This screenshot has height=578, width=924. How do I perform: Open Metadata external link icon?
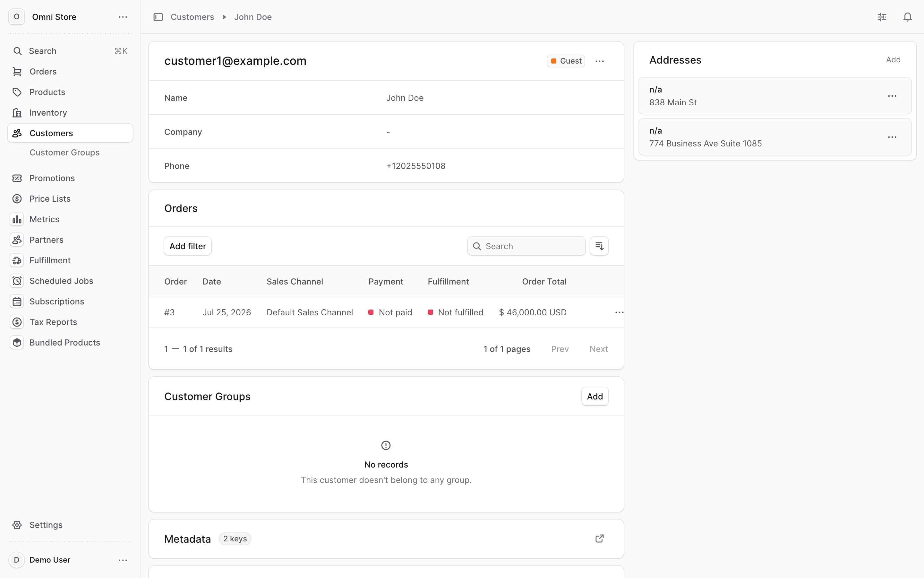[x=599, y=539]
